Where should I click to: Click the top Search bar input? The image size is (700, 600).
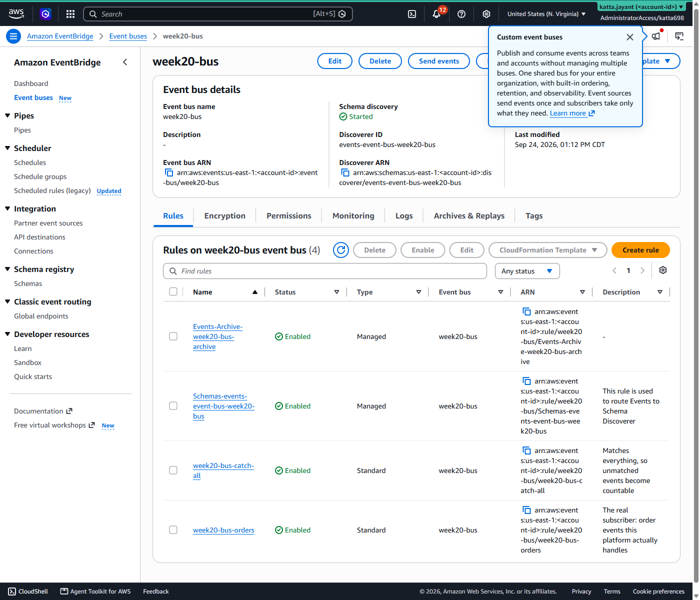[217, 14]
